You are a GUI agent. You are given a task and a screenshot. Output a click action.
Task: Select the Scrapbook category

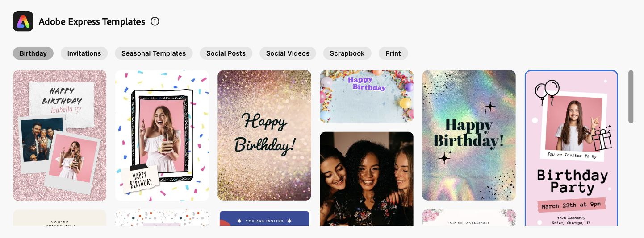[347, 53]
